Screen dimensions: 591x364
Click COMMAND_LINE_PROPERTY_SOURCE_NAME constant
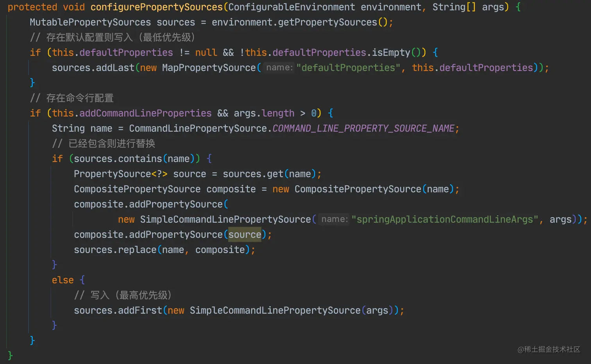click(x=363, y=128)
